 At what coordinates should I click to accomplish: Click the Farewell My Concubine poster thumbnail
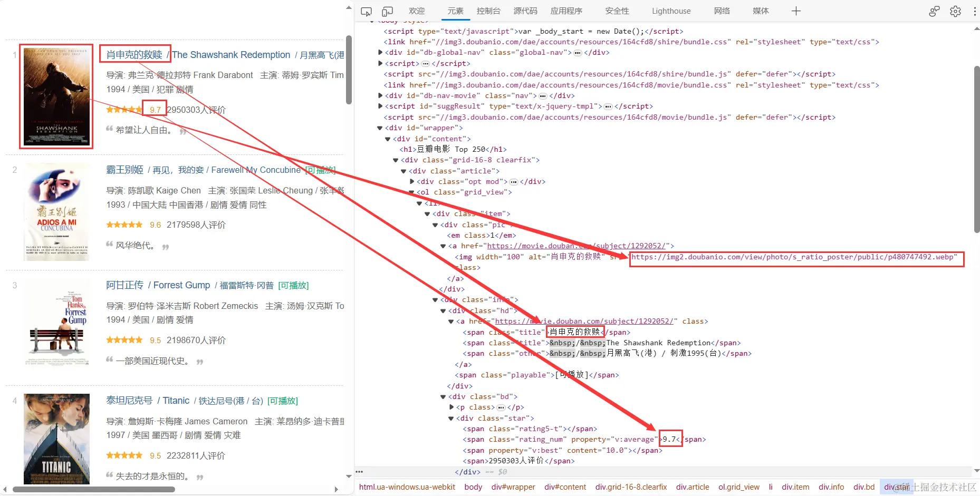[x=56, y=212]
